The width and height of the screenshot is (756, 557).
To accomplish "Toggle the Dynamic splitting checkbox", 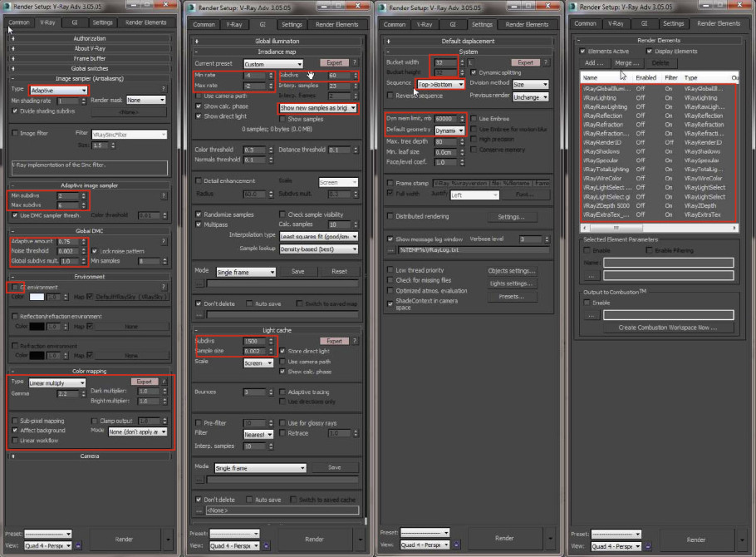I will [474, 72].
